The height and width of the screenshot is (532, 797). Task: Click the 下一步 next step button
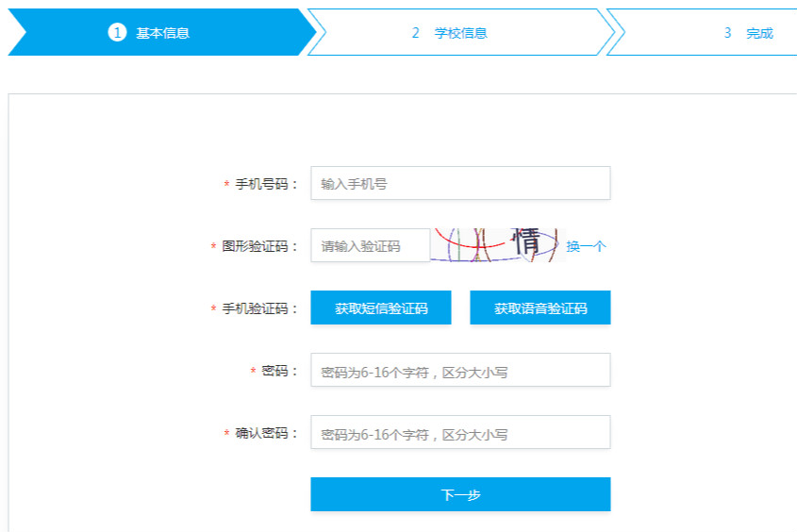(460, 495)
